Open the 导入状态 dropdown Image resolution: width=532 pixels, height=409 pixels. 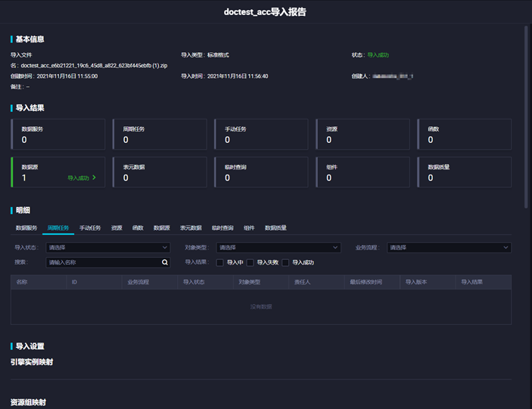(108, 248)
